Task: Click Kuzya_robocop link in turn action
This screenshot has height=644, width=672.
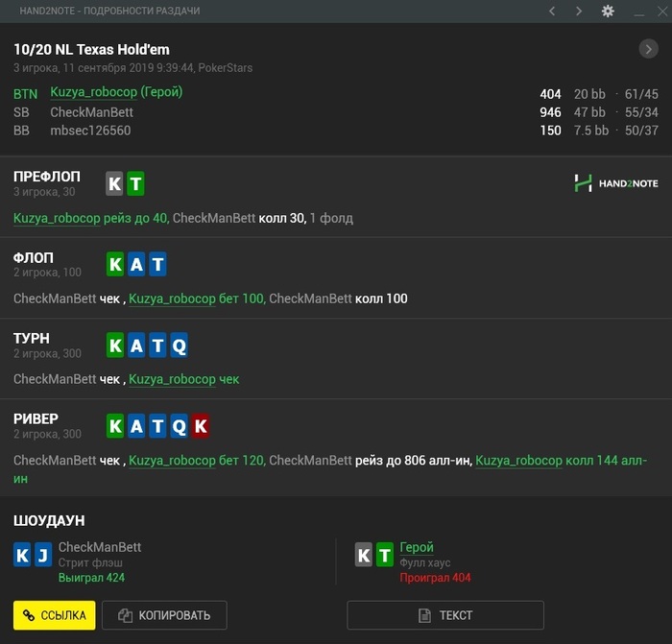Action: 172,379
